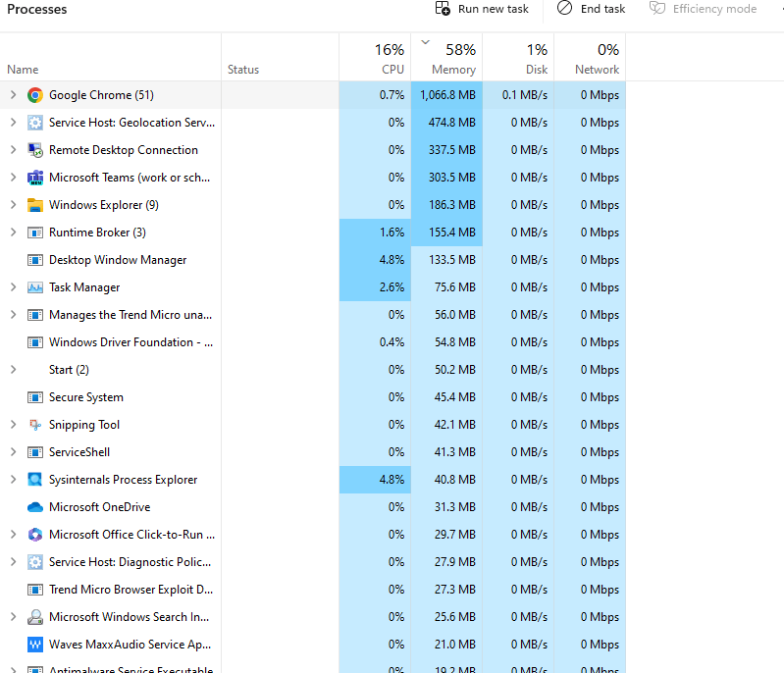784x673 pixels.
Task: Click the 337.5 MB memory value
Action: [452, 150]
